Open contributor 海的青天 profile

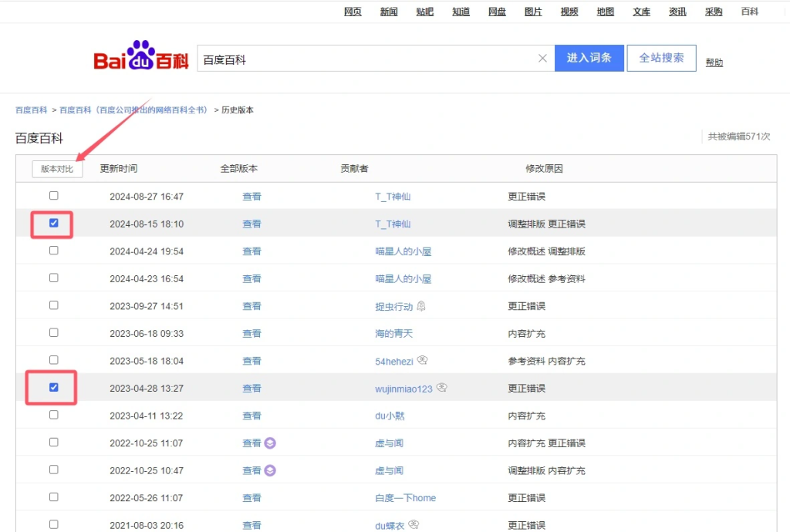(394, 333)
